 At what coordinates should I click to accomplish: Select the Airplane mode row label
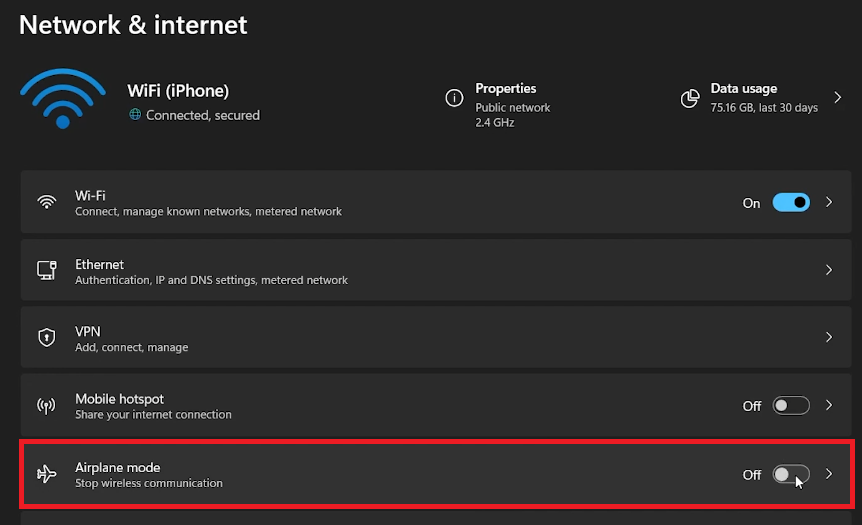click(118, 467)
